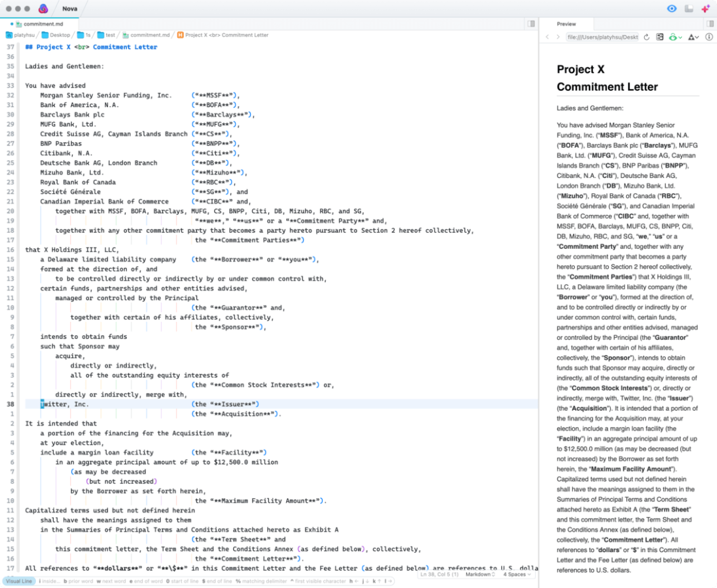This screenshot has width=717, height=588.
Task: Open the text size triangle dropdown
Action: 694,37
